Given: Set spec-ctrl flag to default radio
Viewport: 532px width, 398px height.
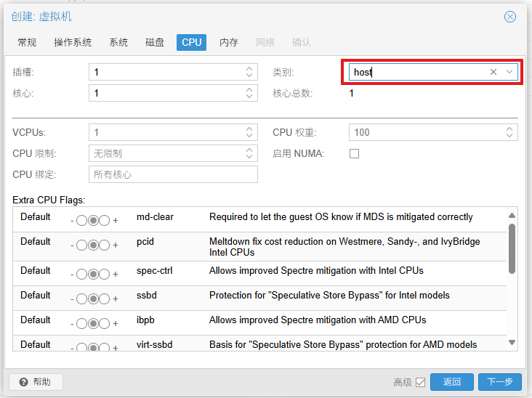Looking at the screenshot, I should coord(93,275).
